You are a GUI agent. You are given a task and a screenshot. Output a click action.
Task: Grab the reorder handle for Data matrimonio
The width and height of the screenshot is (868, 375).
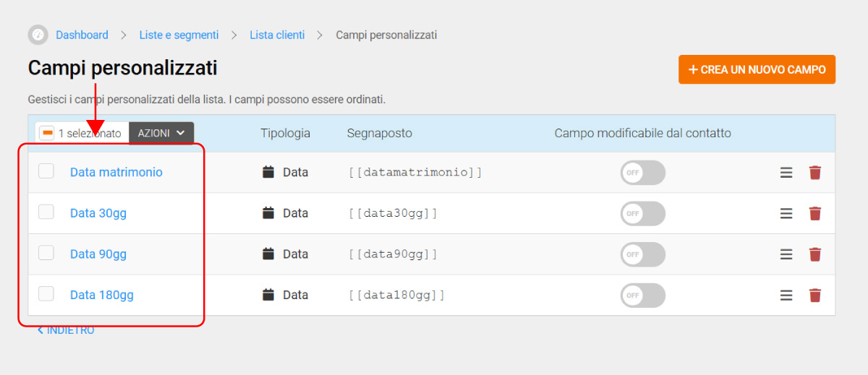coord(786,173)
